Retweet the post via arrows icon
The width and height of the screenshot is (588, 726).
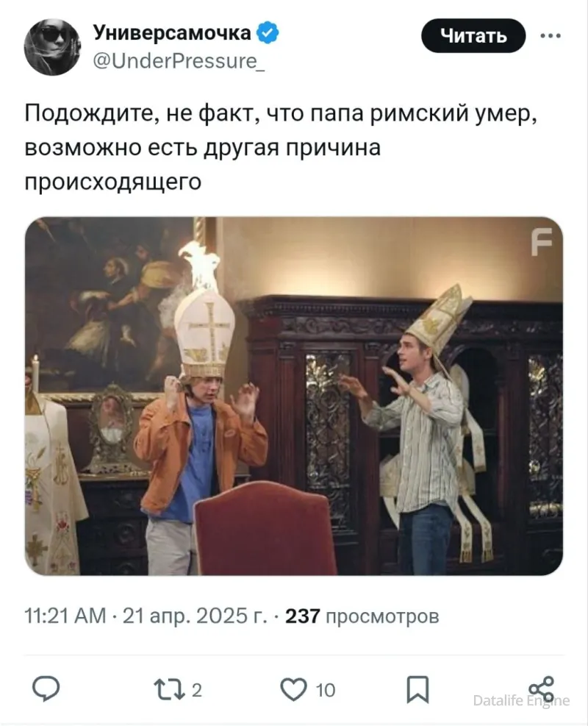[x=169, y=690]
